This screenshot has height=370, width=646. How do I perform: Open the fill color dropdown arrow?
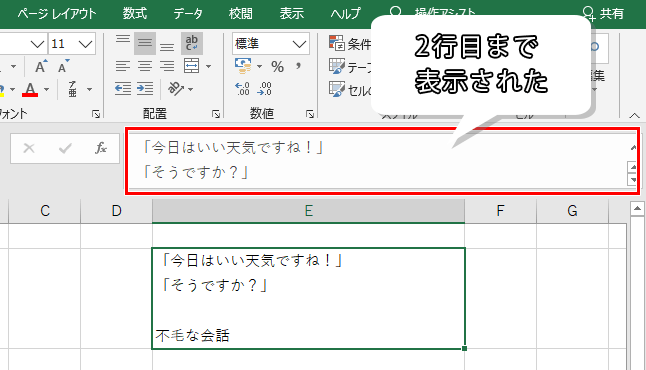pos(12,89)
